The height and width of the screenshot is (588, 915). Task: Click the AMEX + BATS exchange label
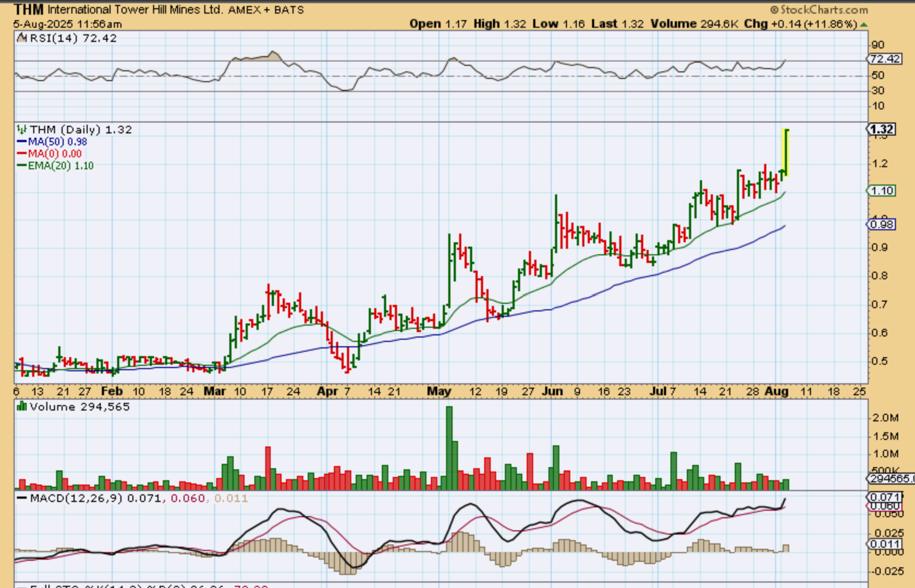click(x=266, y=10)
